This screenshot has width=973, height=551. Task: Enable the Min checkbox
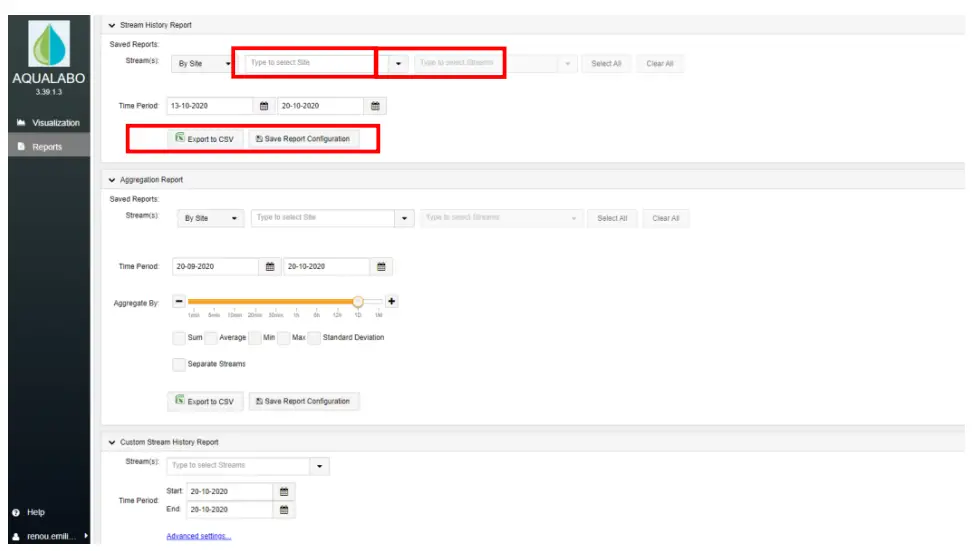[254, 338]
